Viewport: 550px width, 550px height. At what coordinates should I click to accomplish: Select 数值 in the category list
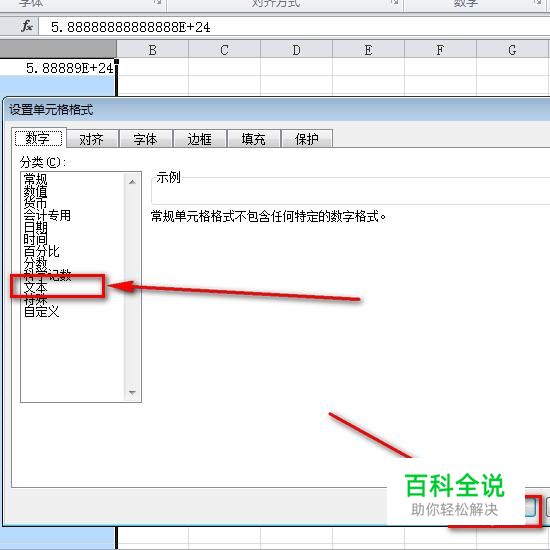(x=35, y=192)
